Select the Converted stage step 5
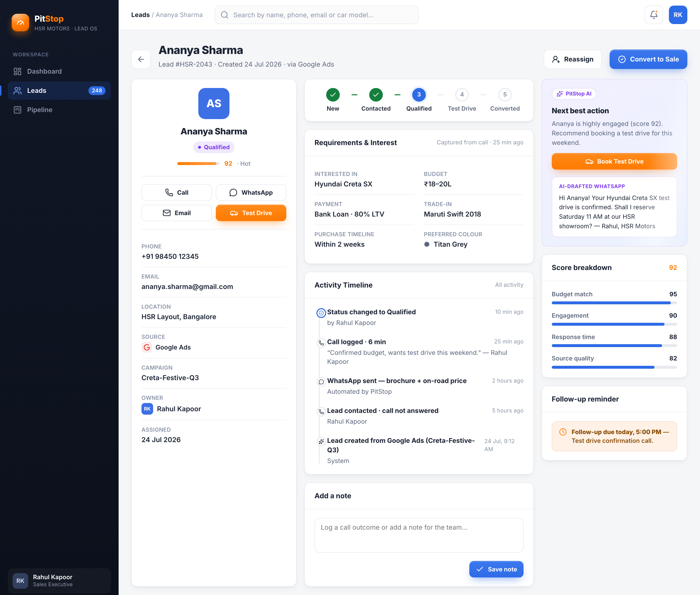Screen dimensions: 700x595 [505, 95]
